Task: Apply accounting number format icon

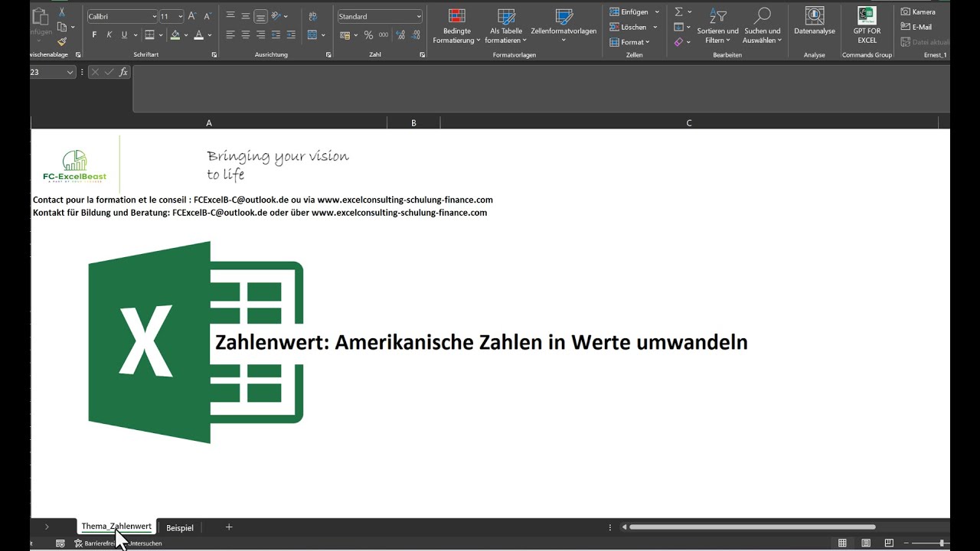Action: (345, 35)
